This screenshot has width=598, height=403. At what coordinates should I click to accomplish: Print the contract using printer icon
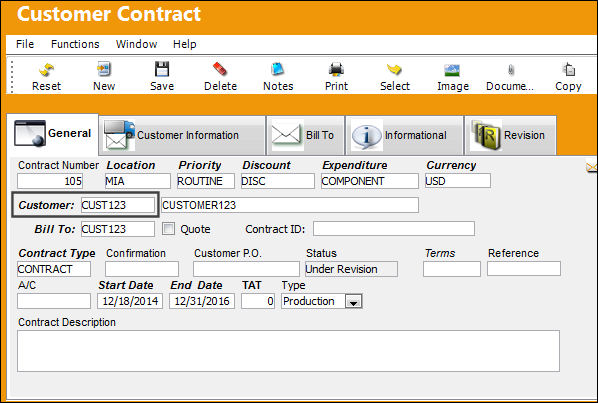pyautogui.click(x=336, y=70)
